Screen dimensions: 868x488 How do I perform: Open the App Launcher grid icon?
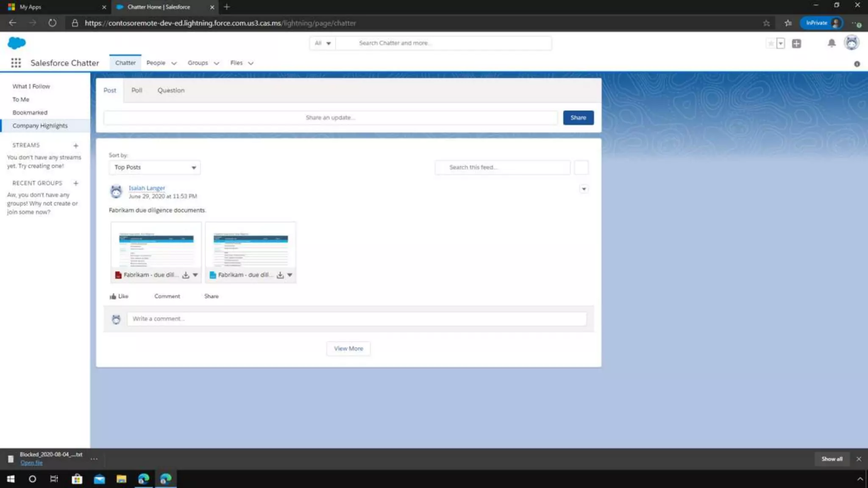tap(16, 63)
